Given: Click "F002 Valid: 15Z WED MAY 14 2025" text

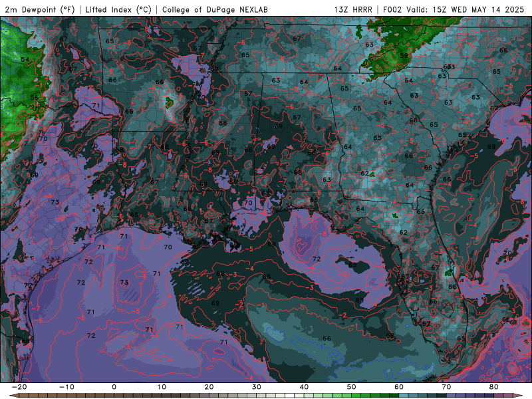Looking at the screenshot, I should tap(454, 9).
